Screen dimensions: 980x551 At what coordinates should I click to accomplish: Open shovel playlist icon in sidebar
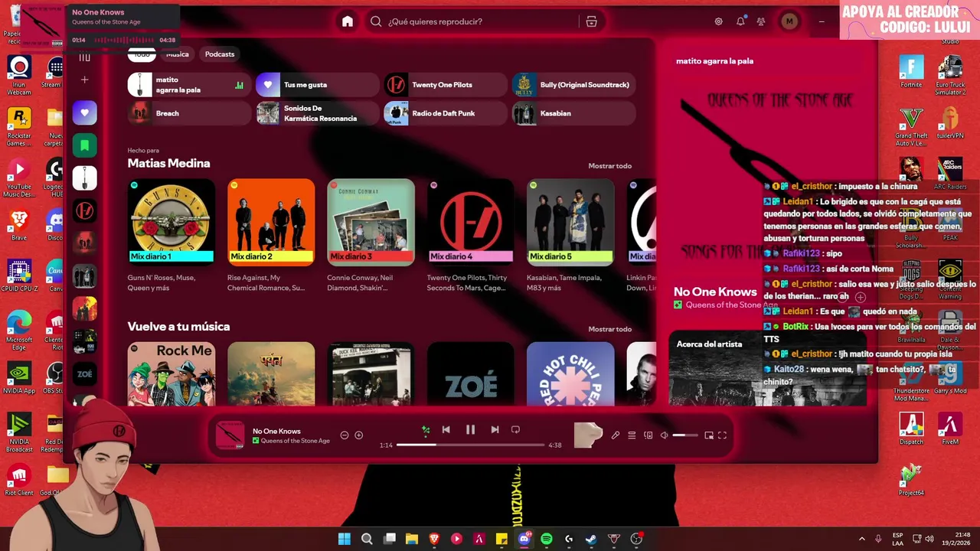click(85, 178)
